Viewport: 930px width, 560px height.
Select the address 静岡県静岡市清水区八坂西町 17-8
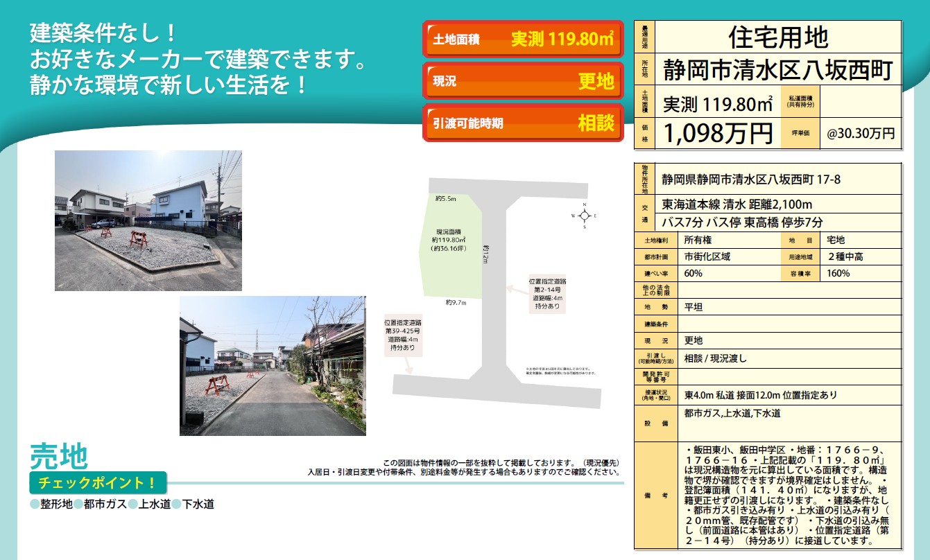click(751, 180)
